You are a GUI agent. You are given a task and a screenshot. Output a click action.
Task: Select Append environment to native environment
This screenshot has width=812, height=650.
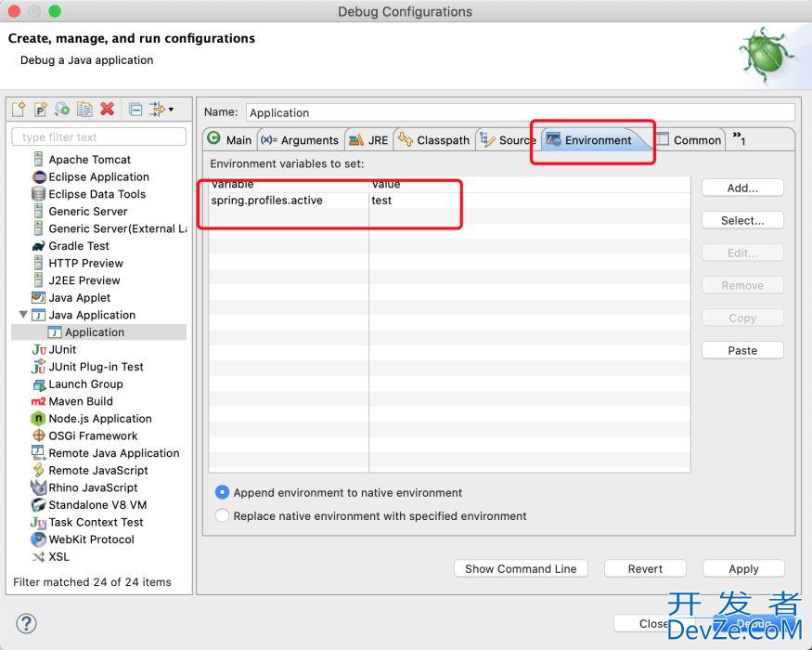click(x=222, y=492)
